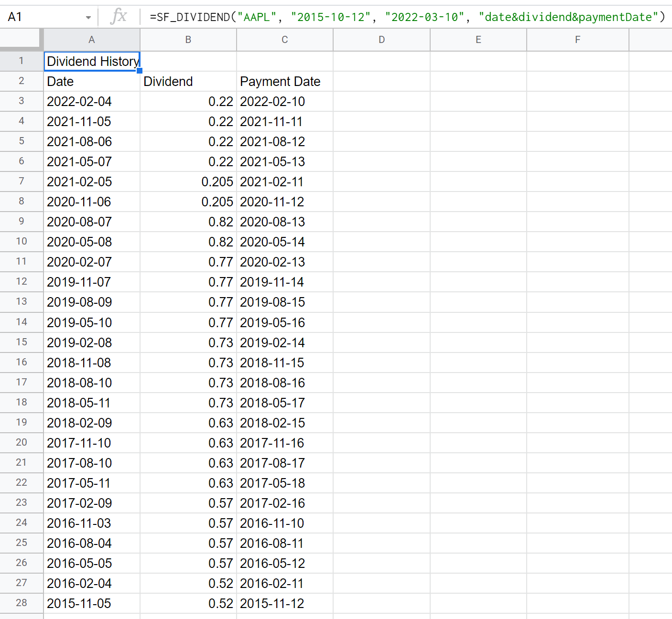Click dividend 0.52 in the 2015-11-05 row
672x619 pixels.
(188, 603)
